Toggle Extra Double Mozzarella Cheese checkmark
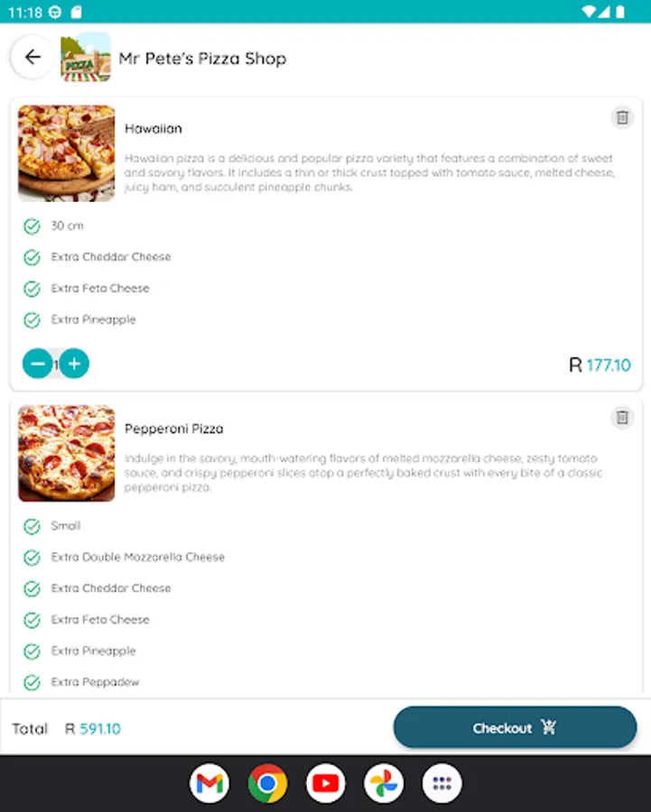This screenshot has height=812, width=651. click(x=33, y=558)
